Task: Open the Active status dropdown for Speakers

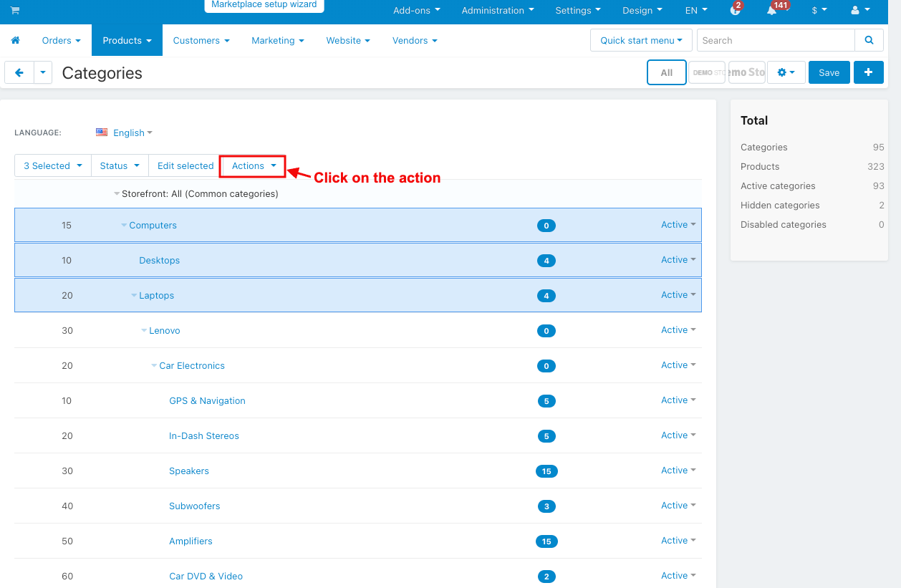Action: (678, 471)
